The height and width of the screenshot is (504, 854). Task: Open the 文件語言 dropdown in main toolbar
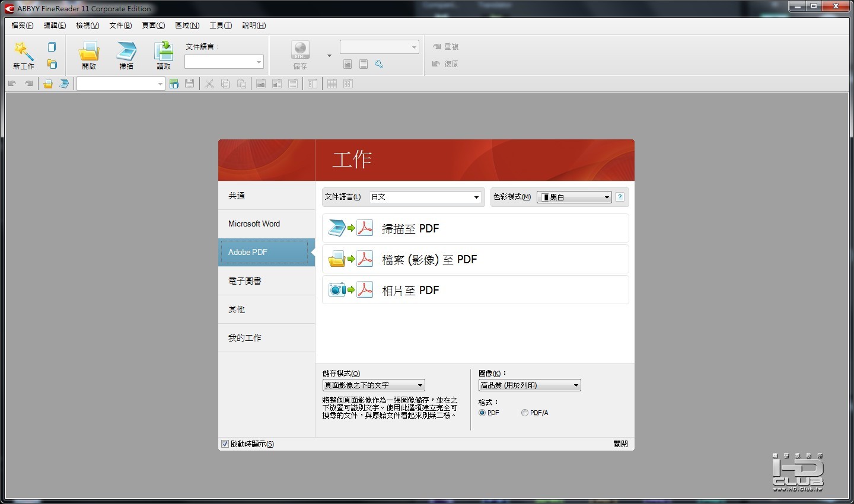tap(224, 62)
